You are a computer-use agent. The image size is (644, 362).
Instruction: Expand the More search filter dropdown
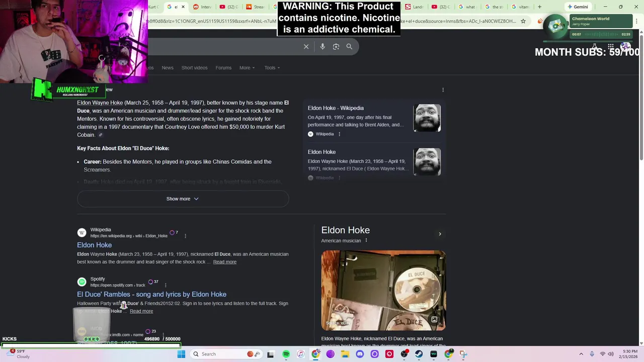click(x=247, y=68)
